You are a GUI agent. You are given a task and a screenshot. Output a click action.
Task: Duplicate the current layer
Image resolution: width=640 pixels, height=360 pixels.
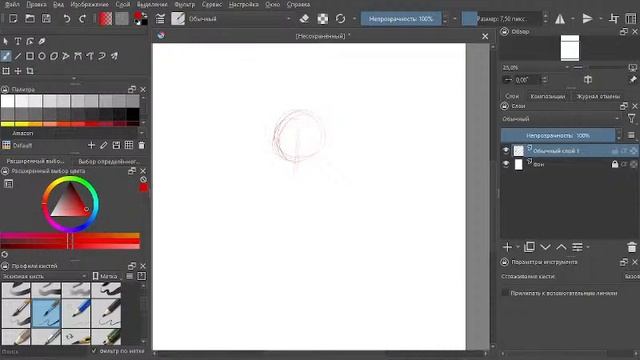(529, 247)
